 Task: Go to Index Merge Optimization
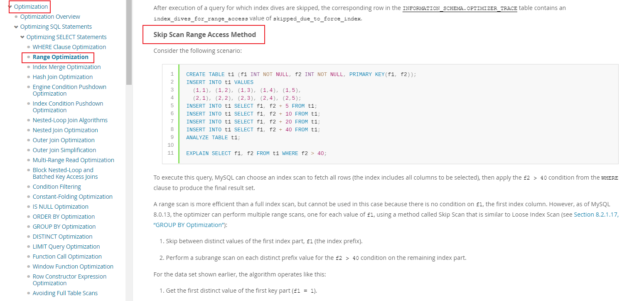coord(66,67)
